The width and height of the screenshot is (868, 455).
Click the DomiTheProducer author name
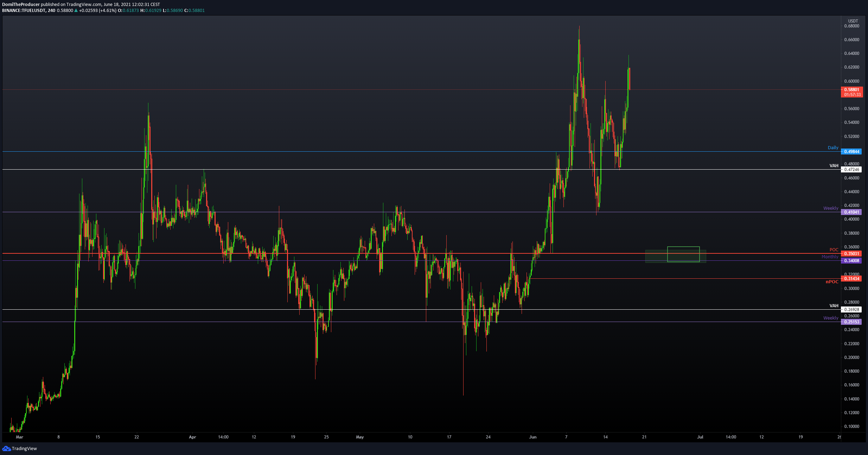(x=21, y=5)
